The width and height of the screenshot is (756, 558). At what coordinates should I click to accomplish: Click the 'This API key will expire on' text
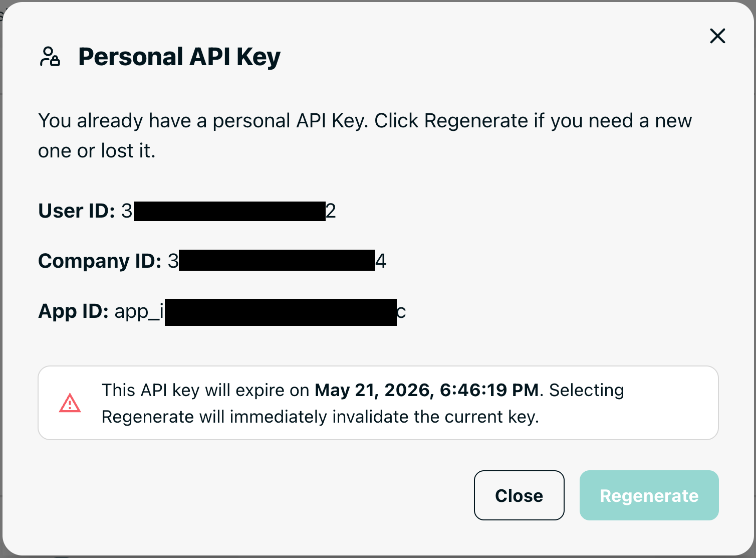pos(205,390)
